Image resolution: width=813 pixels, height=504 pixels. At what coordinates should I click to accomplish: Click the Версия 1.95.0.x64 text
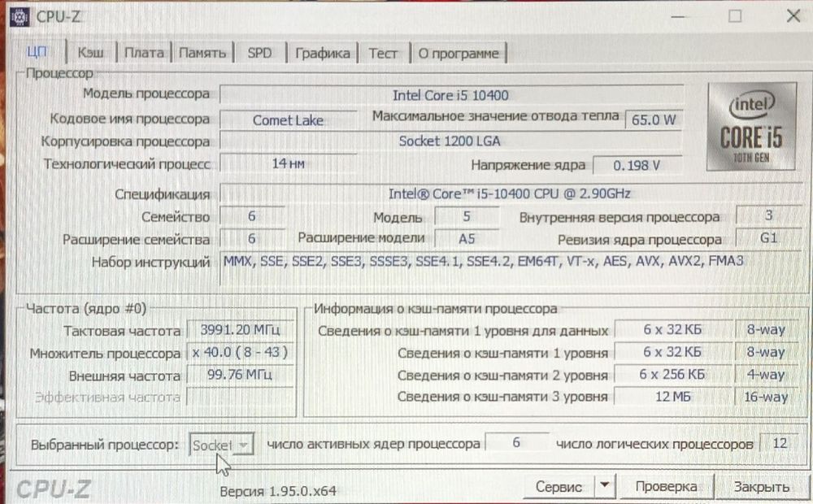point(278,490)
